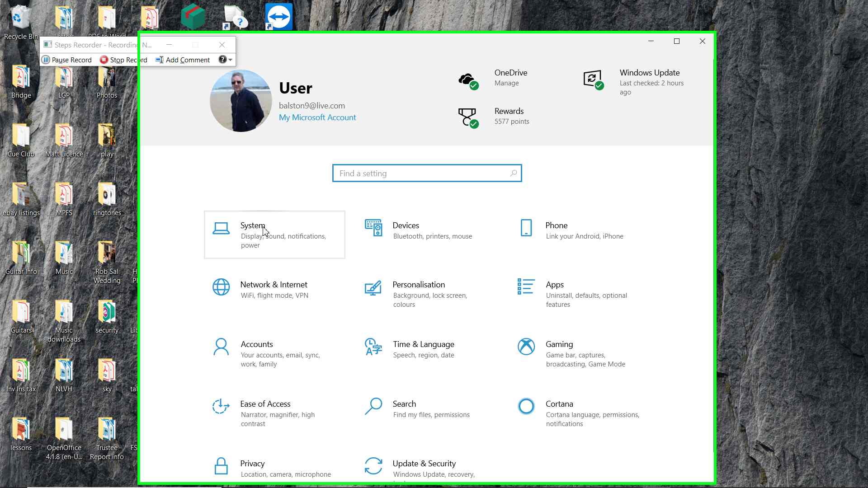Screen dimensions: 868x488
Task: Select the Personalisation category title
Action: point(419,285)
